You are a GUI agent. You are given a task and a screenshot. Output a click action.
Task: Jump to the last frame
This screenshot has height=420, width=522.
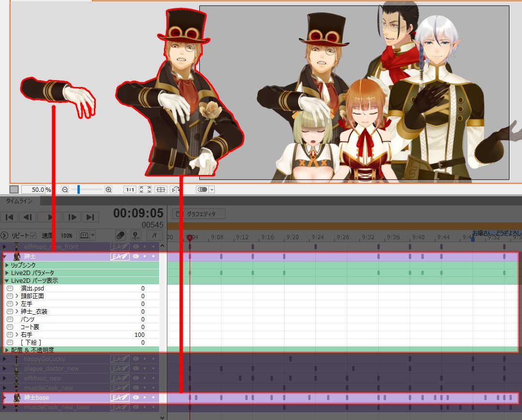pyautogui.click(x=90, y=217)
